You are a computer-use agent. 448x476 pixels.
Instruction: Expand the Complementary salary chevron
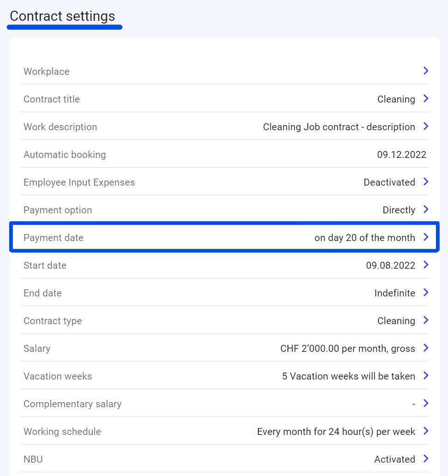pyautogui.click(x=426, y=403)
